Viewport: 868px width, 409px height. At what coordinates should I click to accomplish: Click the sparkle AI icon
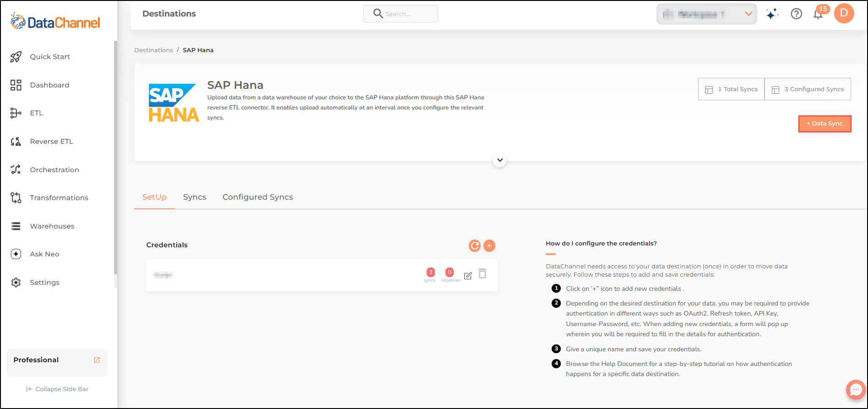pyautogui.click(x=772, y=14)
